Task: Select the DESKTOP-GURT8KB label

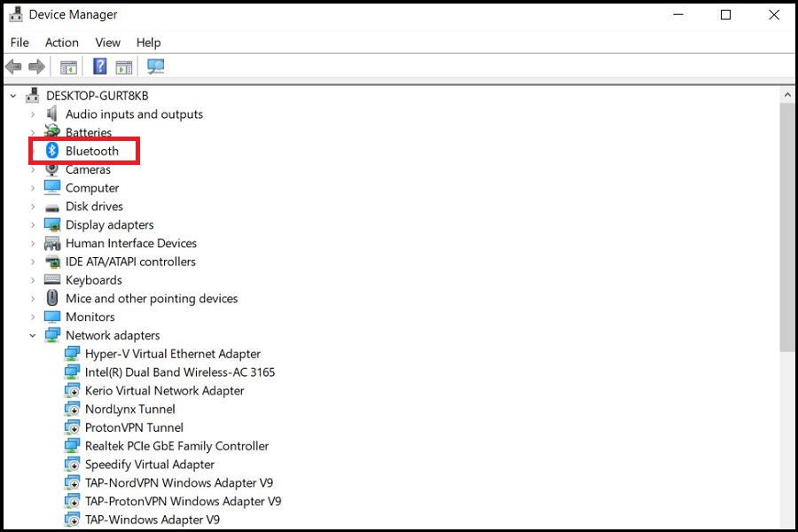Action: point(98,96)
